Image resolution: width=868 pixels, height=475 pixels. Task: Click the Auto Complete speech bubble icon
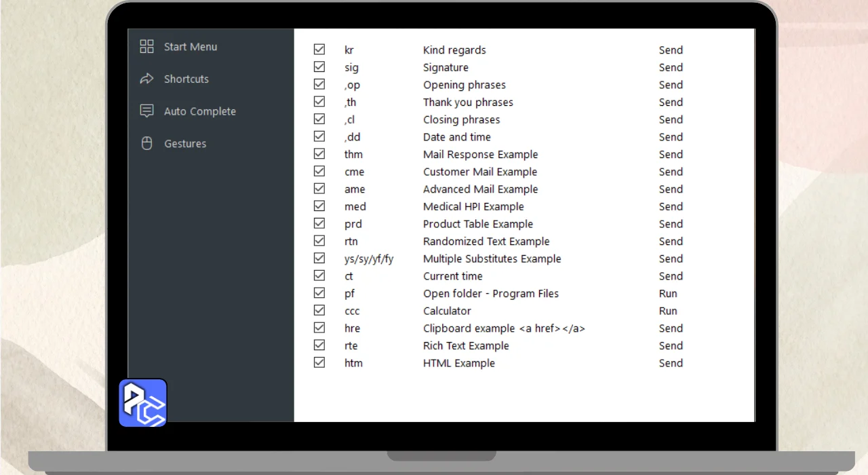[146, 111]
